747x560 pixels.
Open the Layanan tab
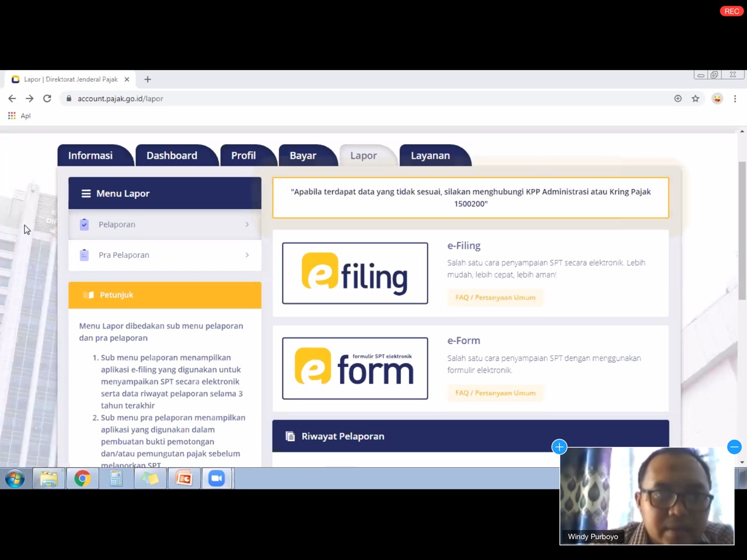(x=430, y=156)
